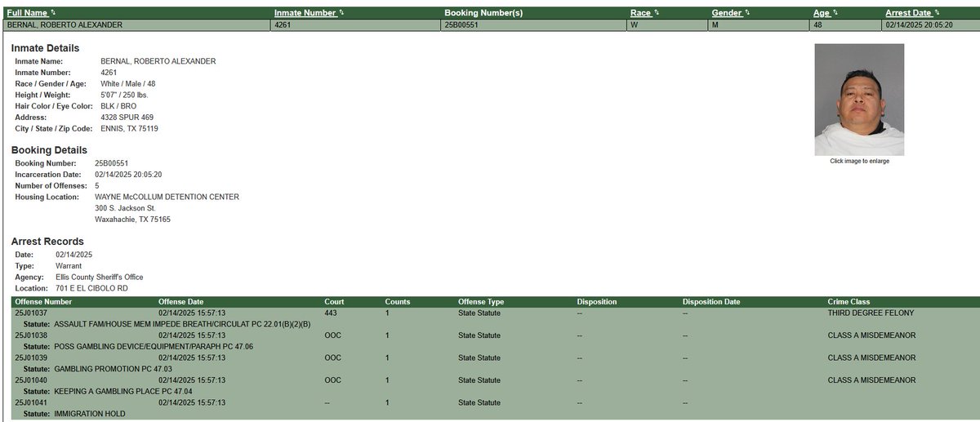Sort by Gender column header
The image size is (980, 422).
727,13
